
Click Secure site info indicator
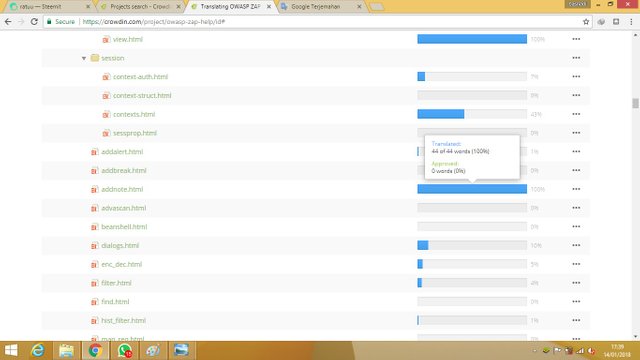point(61,22)
